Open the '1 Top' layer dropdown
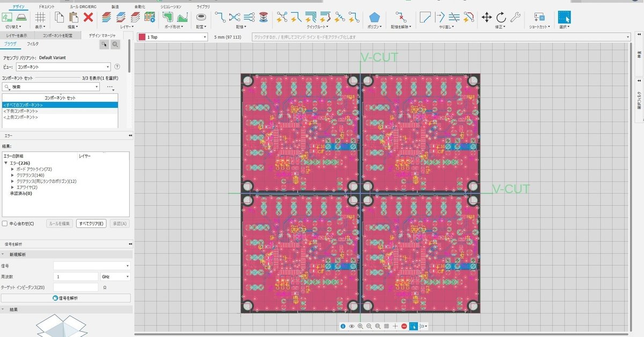This screenshot has width=644, height=337. click(172, 37)
